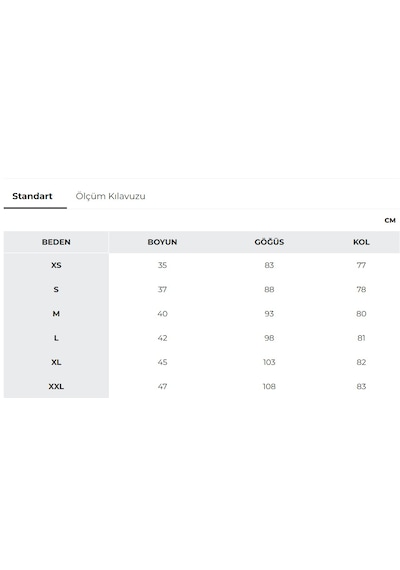Select chest value 103 for XL
Screen dimensions: 400x570
point(269,362)
